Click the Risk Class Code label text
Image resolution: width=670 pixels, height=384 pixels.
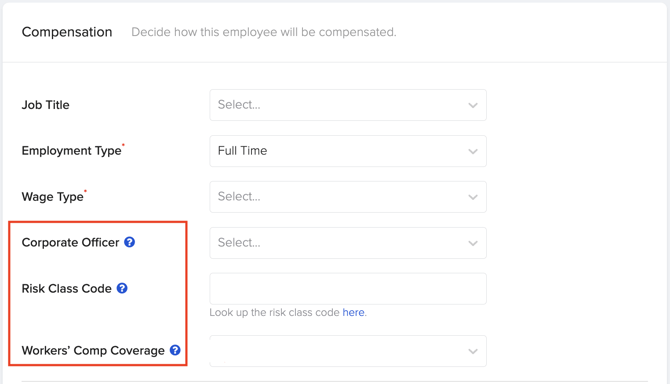67,289
